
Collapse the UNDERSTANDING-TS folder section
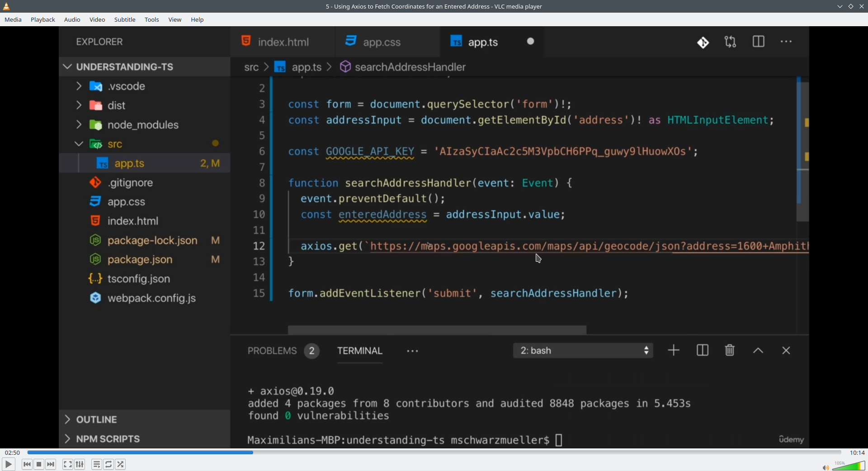pyautogui.click(x=145, y=67)
